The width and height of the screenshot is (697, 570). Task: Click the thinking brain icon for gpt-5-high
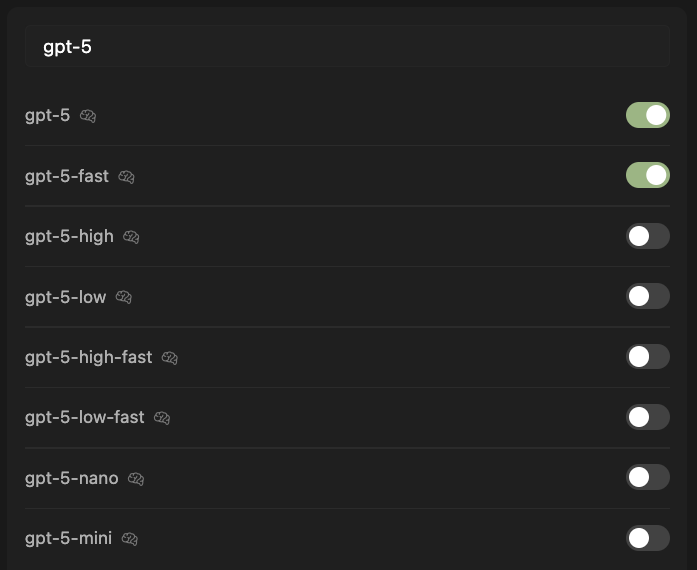[x=131, y=237]
